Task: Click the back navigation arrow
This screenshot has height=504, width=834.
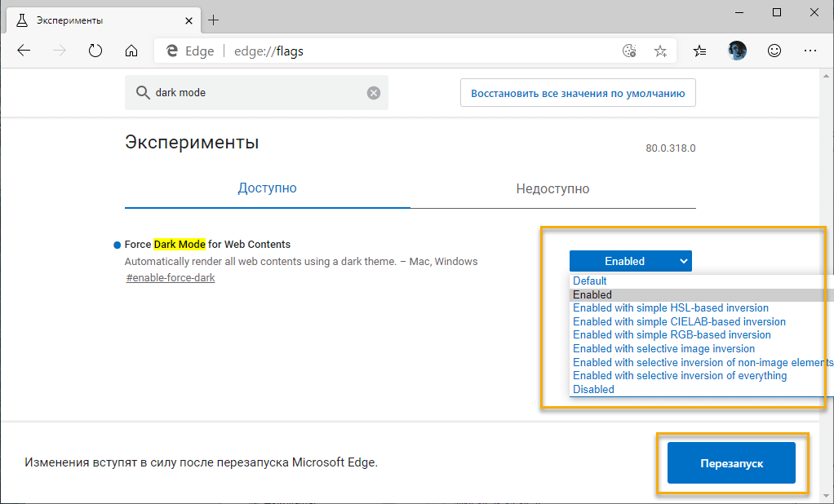Action: pyautogui.click(x=23, y=50)
